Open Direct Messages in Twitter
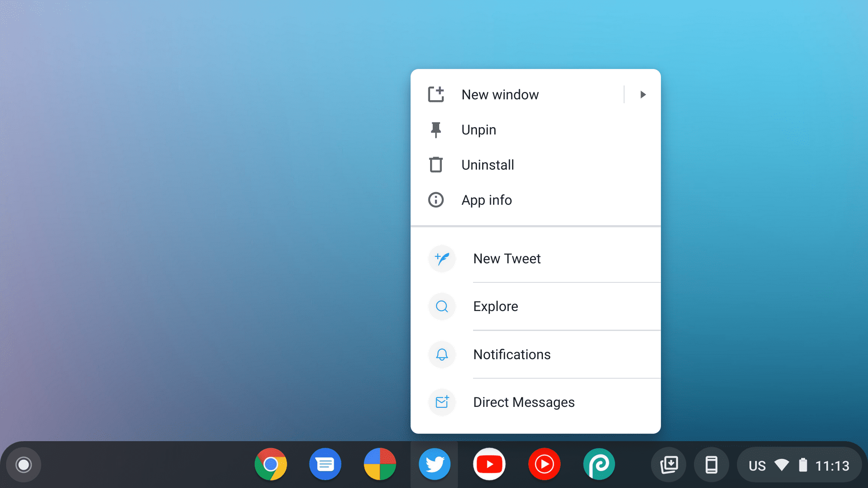The width and height of the screenshot is (868, 488). pos(523,402)
